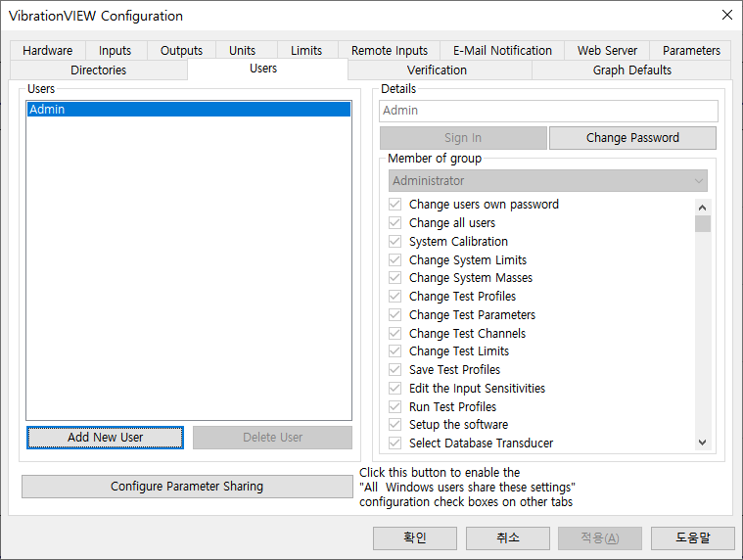Toggle Save Test Profiles checkbox
Image resolution: width=743 pixels, height=560 pixels.
click(x=395, y=369)
